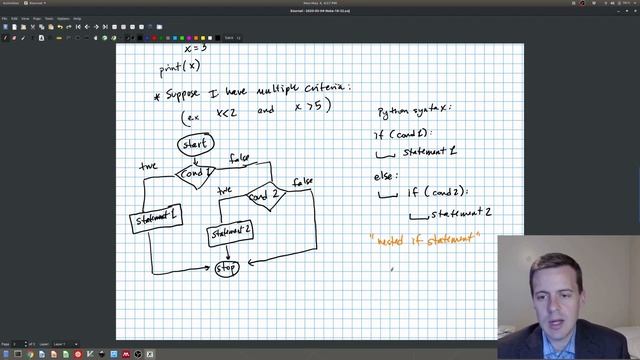The width and height of the screenshot is (640, 360).
Task: Open the Xournal application menu in top bar
Action: [x=35, y=3]
